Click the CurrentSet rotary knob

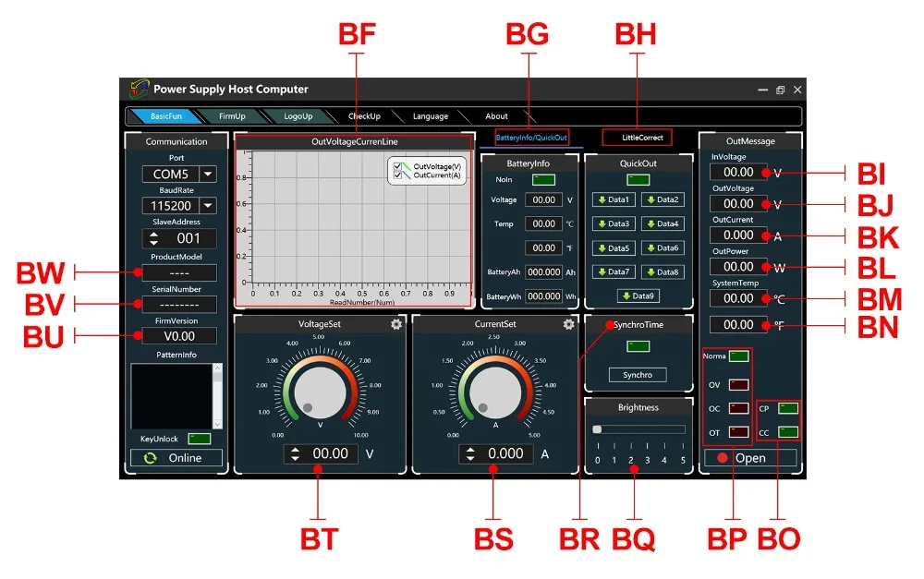click(495, 392)
